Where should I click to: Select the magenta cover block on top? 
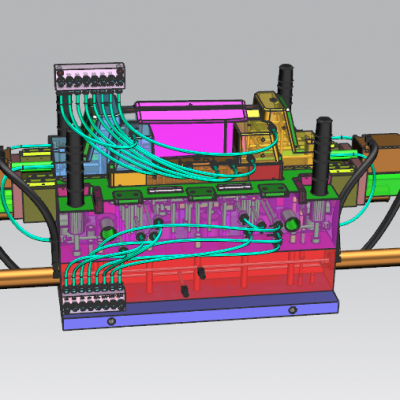(x=192, y=127)
